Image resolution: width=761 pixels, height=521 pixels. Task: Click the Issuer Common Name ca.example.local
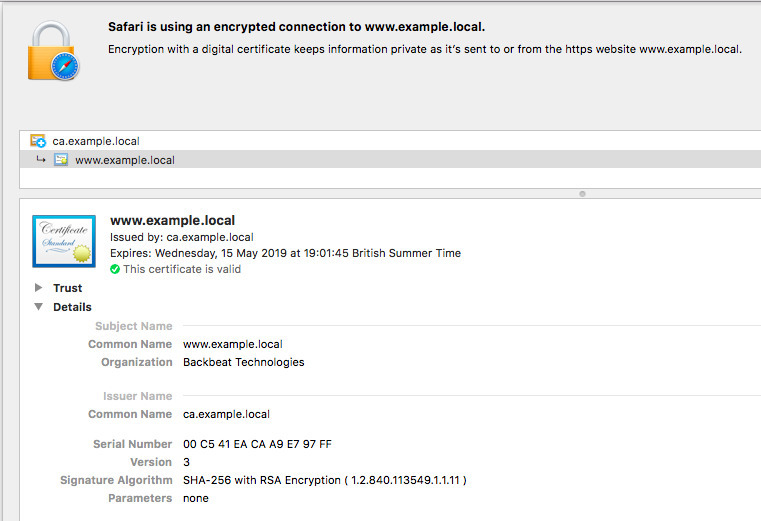226,414
